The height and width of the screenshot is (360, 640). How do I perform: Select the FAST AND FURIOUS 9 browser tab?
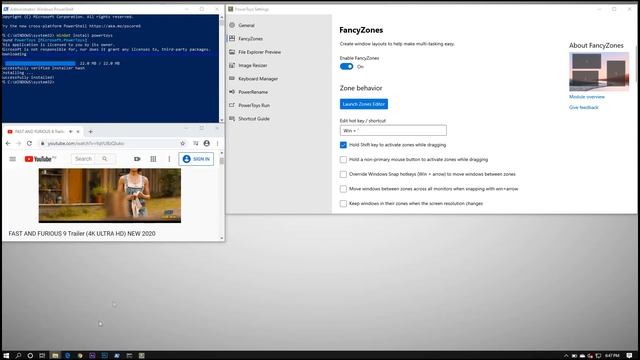tap(39, 132)
